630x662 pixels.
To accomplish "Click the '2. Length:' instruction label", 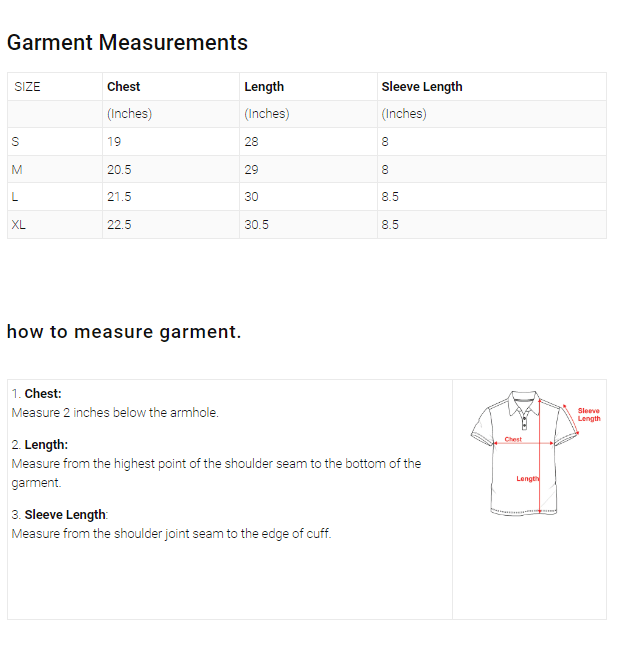I will click(x=40, y=444).
